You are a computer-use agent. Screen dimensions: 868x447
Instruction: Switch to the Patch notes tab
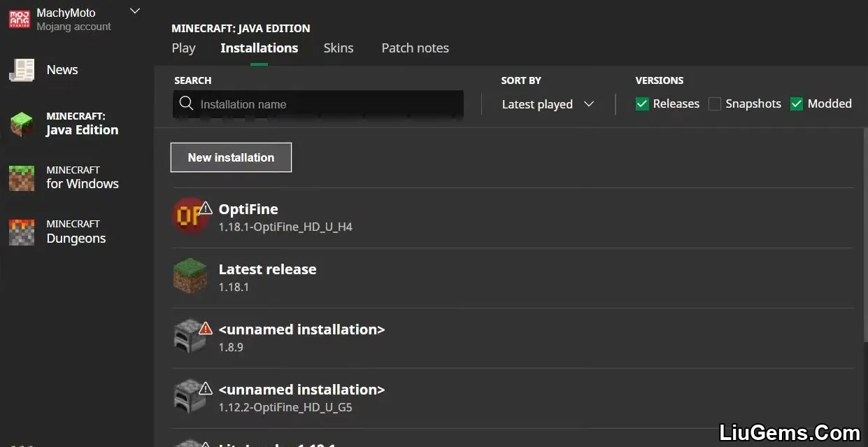click(415, 48)
